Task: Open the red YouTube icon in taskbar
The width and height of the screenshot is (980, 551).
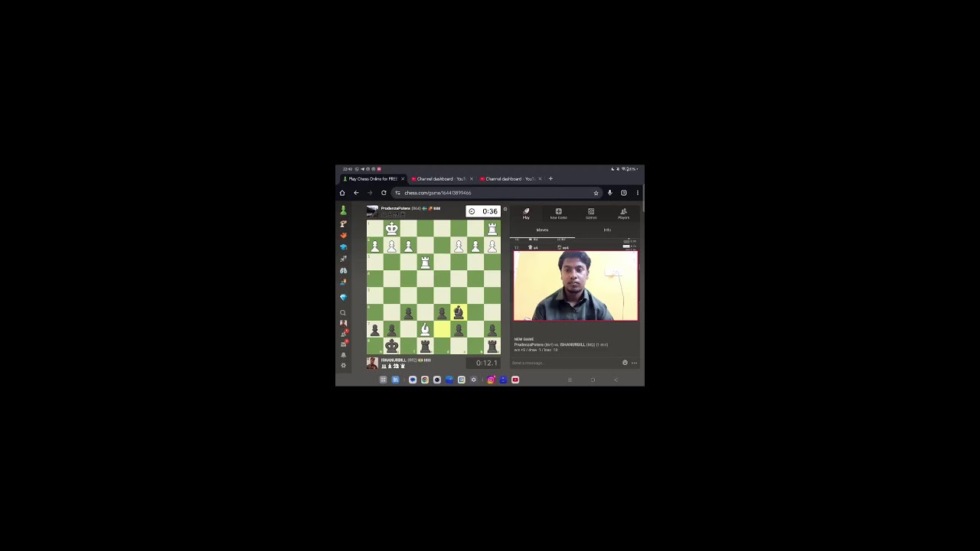Action: click(515, 380)
